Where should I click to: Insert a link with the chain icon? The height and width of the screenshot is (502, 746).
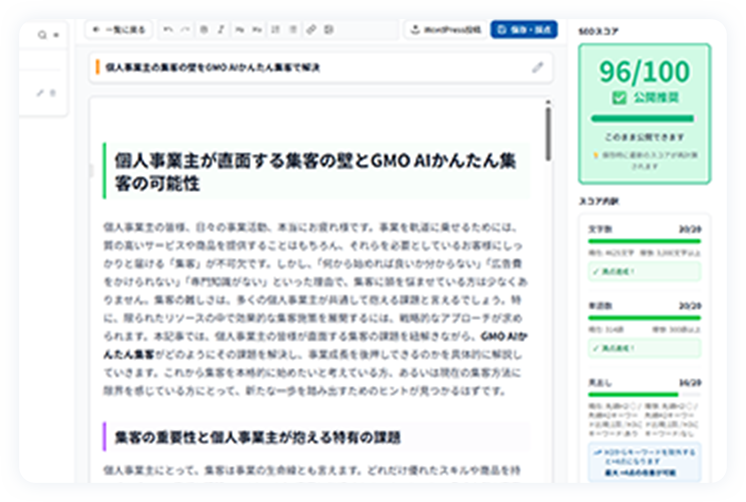[311, 30]
